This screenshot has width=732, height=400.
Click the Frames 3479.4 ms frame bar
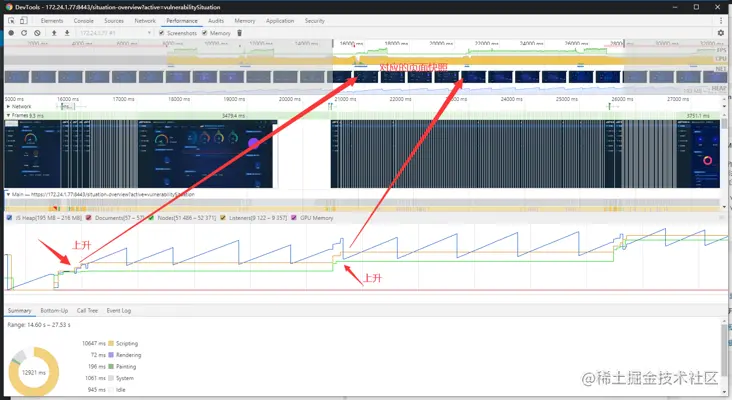pos(233,115)
